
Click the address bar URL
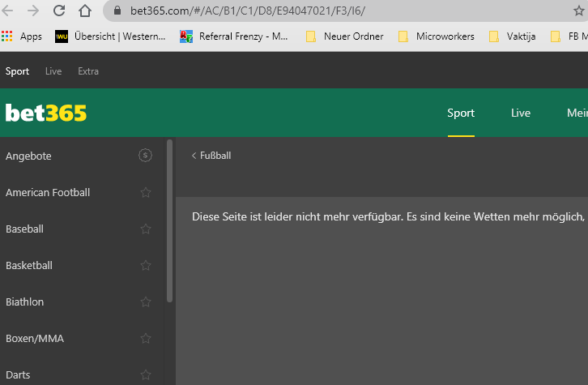pyautogui.click(x=248, y=11)
